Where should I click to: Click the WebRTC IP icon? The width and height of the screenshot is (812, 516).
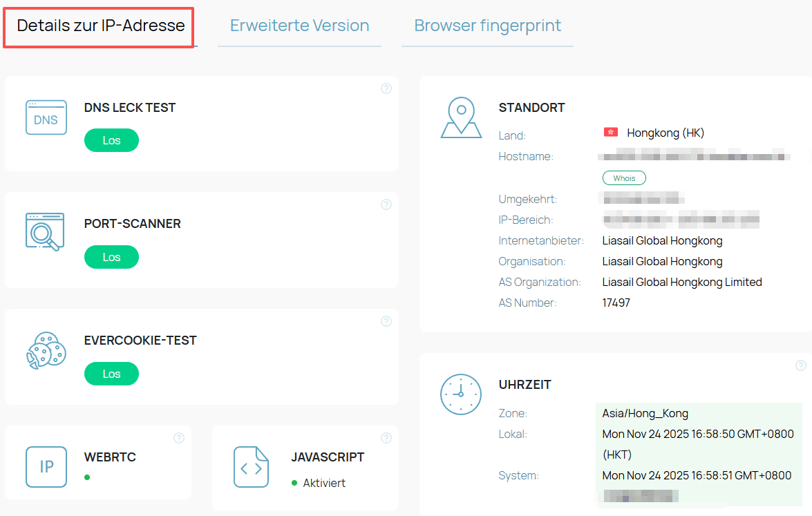point(46,467)
